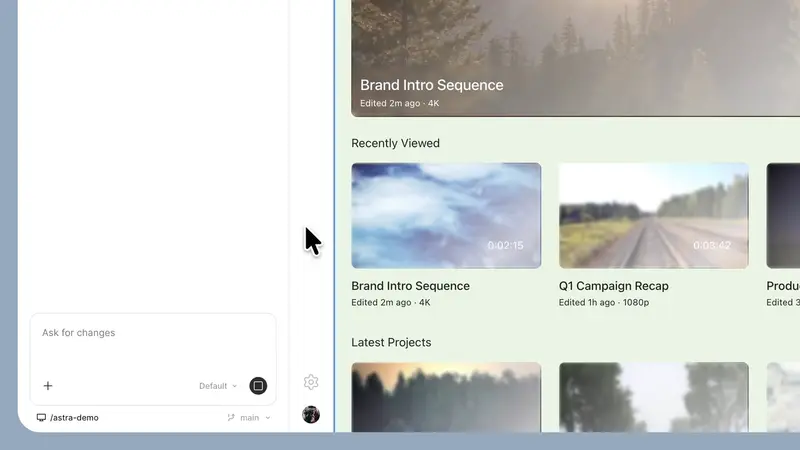The image size is (800, 450).
Task: Select the Q1 Campaign Recap title
Action: 613,286
